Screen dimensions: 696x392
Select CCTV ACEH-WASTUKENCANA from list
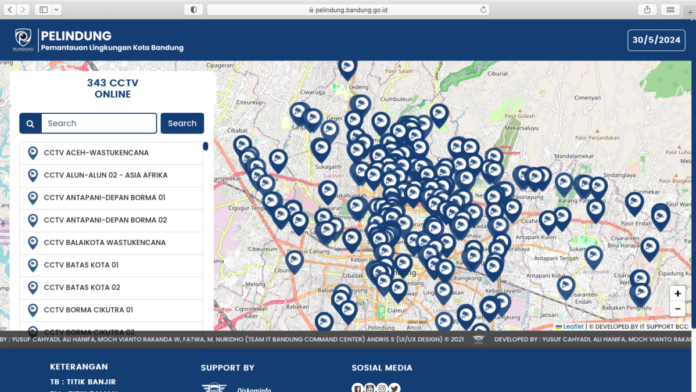coord(111,153)
